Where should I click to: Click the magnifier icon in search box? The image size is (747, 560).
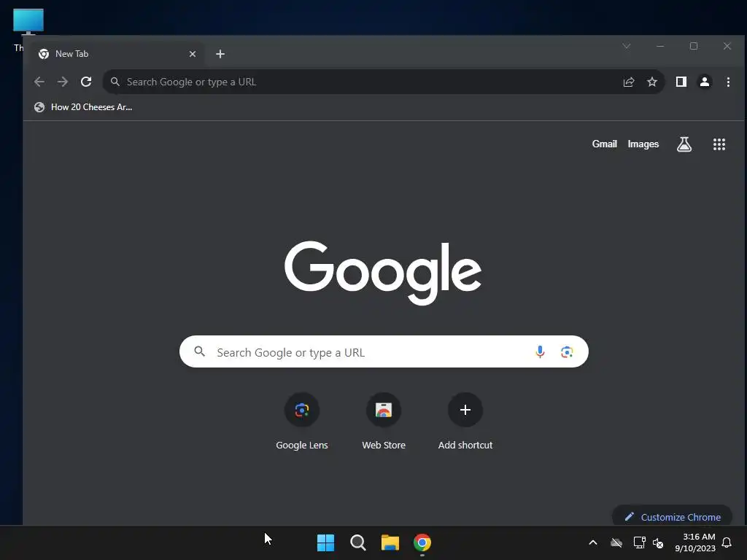[200, 352]
